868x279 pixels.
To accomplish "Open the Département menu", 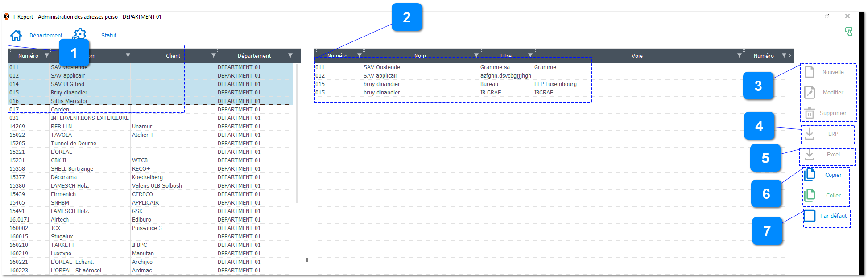I will tap(46, 36).
